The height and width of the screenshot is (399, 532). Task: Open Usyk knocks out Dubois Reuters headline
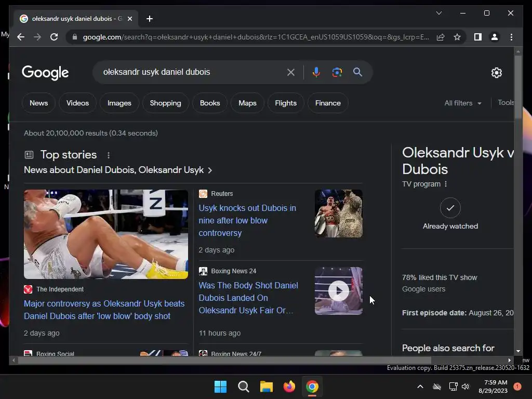pos(247,220)
